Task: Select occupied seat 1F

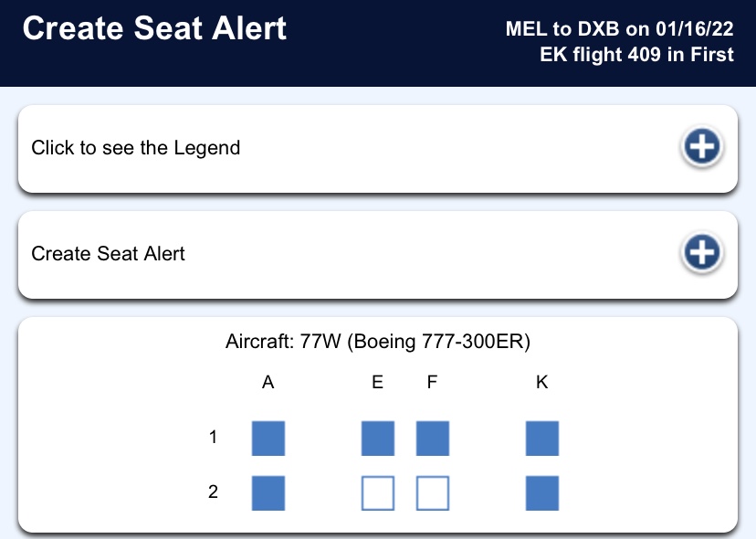Action: click(433, 439)
